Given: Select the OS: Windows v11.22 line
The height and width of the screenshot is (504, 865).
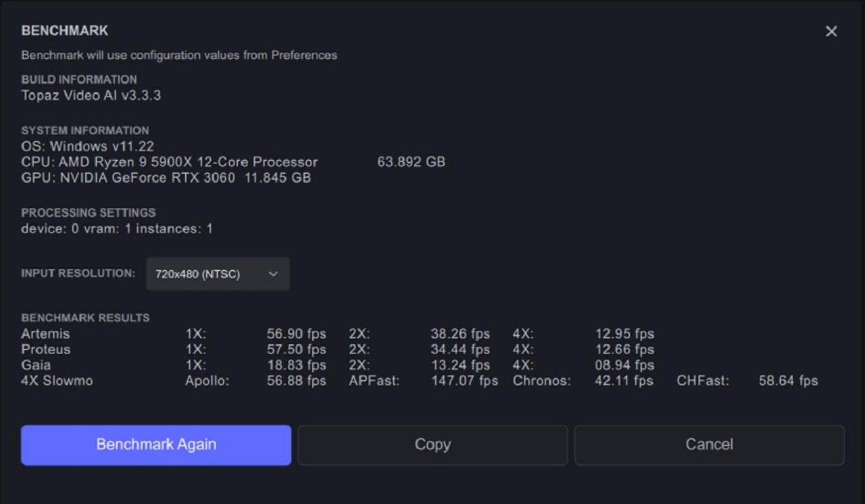Looking at the screenshot, I should tap(87, 146).
